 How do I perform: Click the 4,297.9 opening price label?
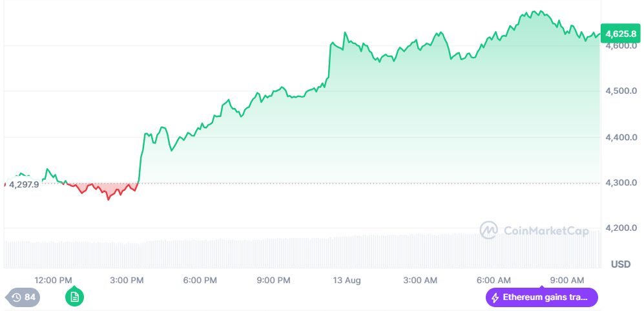(x=24, y=184)
